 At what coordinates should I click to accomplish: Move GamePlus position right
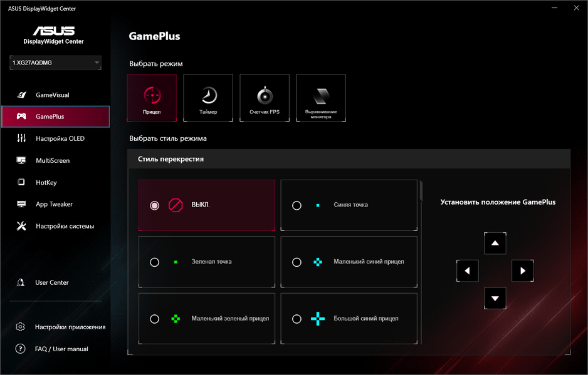coord(523,270)
